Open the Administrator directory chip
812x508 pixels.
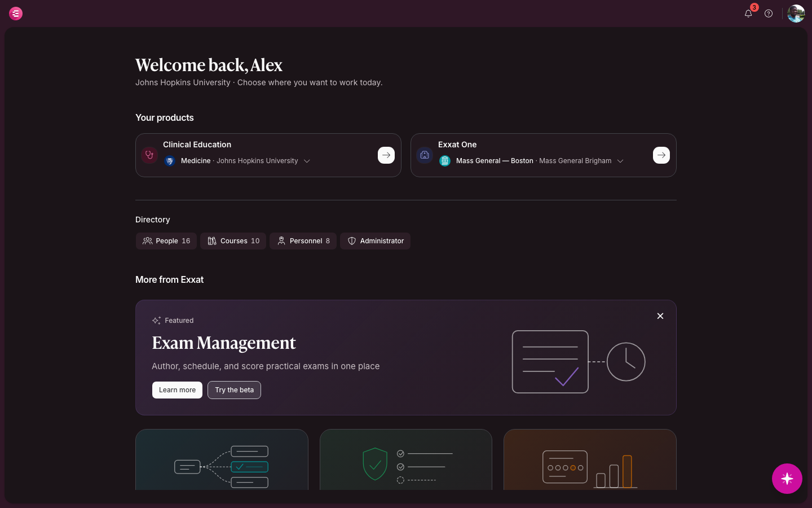[x=376, y=241]
